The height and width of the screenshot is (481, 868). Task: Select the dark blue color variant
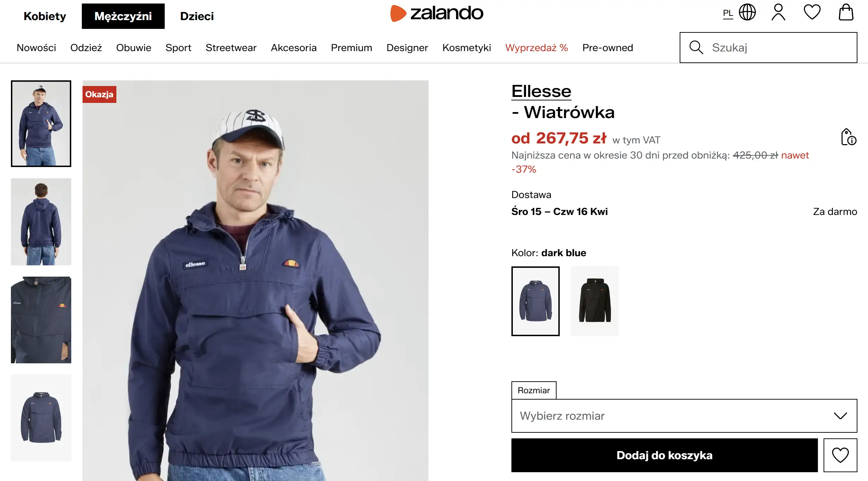coord(535,300)
